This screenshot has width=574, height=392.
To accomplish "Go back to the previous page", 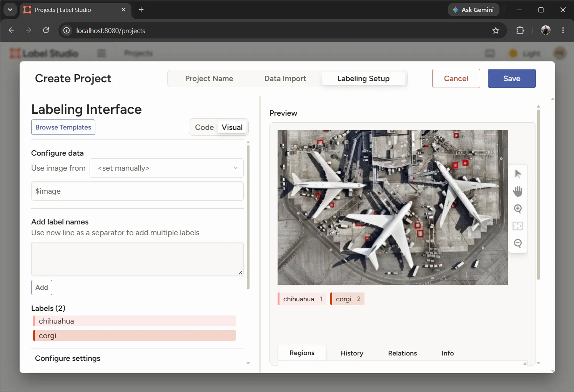I will click(12, 30).
